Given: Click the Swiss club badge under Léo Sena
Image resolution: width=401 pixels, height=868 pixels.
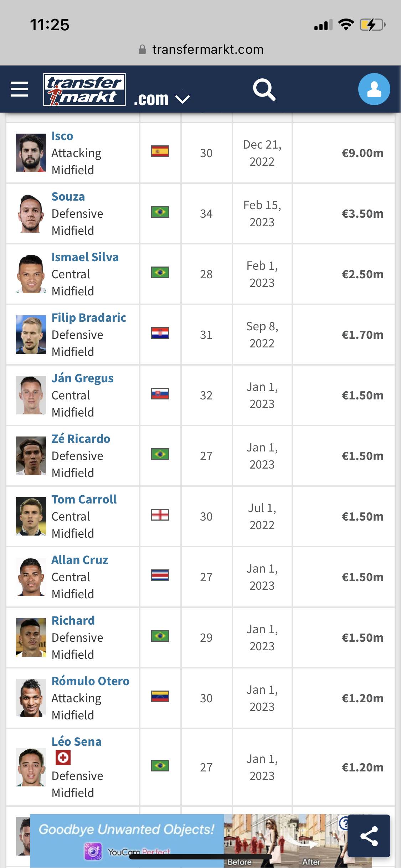Looking at the screenshot, I should [x=63, y=758].
